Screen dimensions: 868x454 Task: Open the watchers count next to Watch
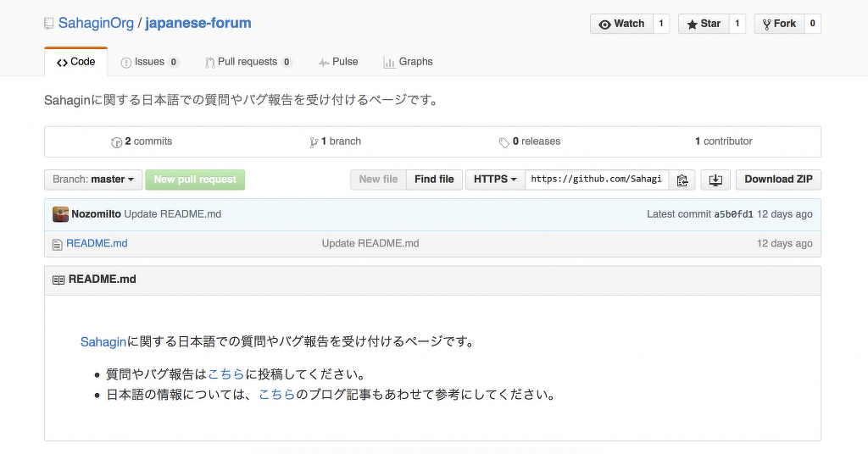click(661, 24)
